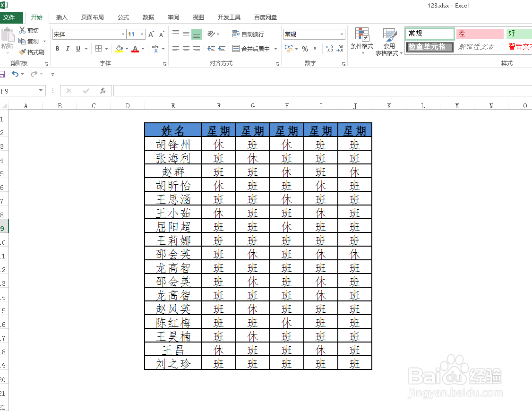Click Undo in Quick Access Toolbar
532x411 pixels.
pyautogui.click(x=15, y=74)
